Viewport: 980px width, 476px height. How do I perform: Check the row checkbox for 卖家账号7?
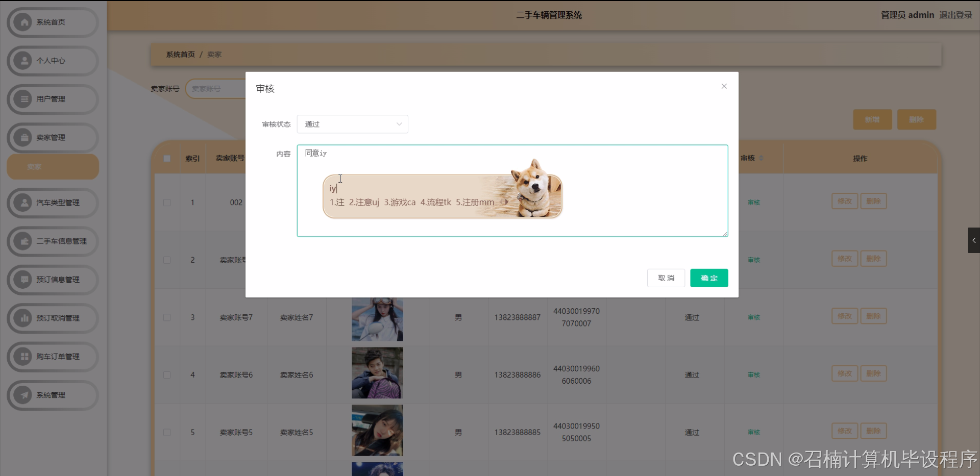pos(167,317)
